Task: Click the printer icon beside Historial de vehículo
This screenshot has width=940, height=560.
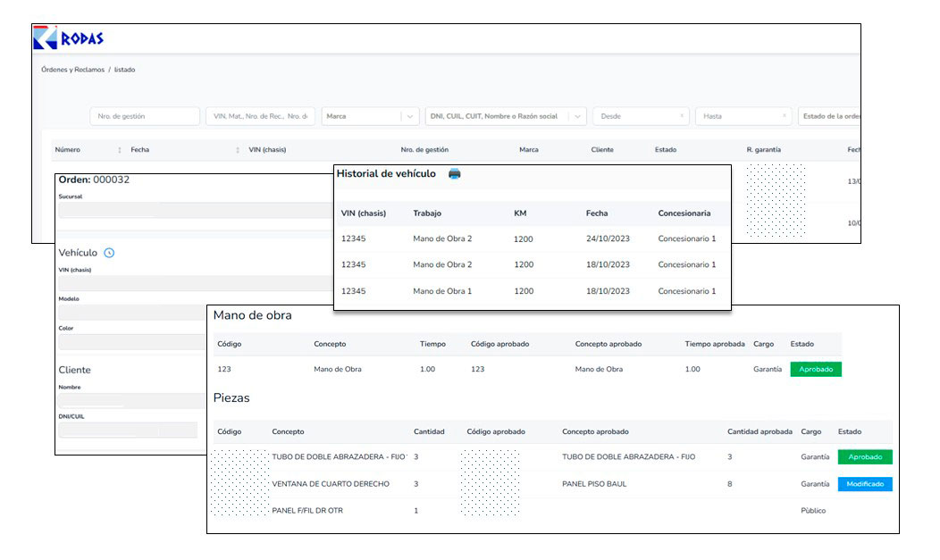Action: 454,174
